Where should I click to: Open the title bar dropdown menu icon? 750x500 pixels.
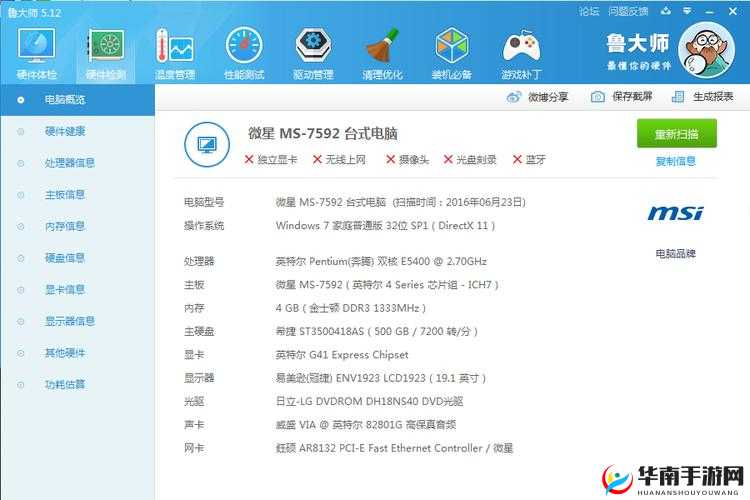[x=687, y=11]
